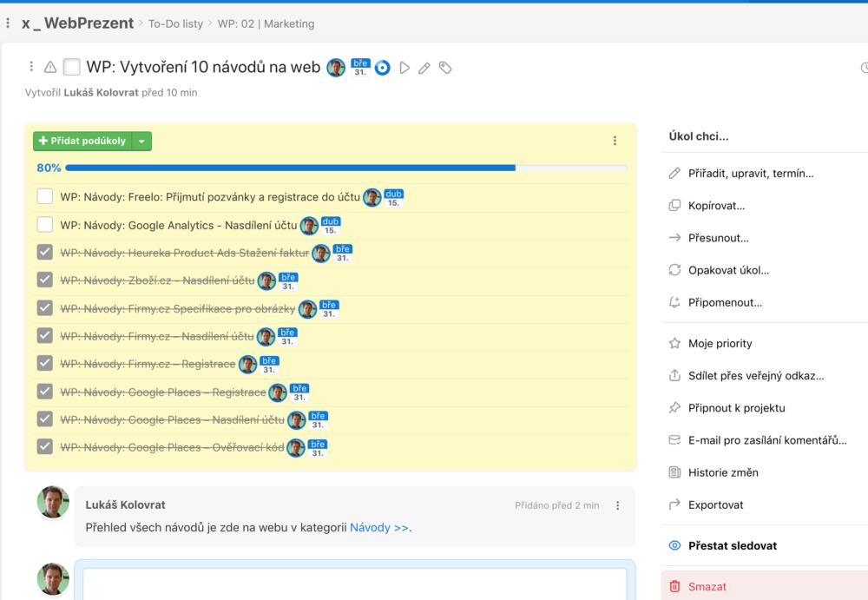Click the main task title WP: Vytvoření 10 návodů na web
This screenshot has width=868, height=600.
pos(203,67)
